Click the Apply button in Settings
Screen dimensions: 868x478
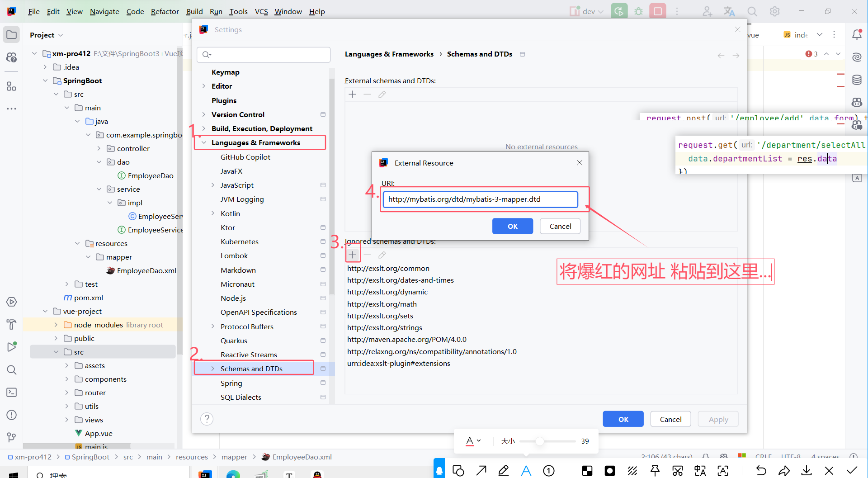click(718, 419)
